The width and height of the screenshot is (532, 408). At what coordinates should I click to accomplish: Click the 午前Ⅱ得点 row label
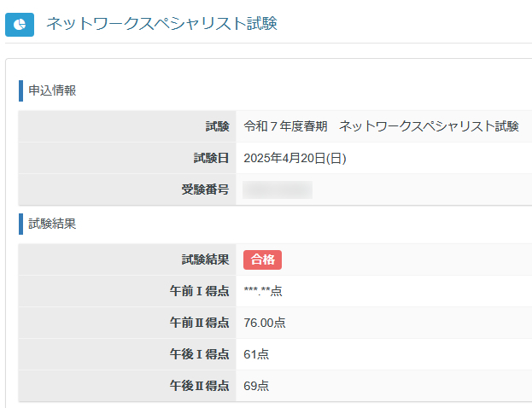[199, 323]
